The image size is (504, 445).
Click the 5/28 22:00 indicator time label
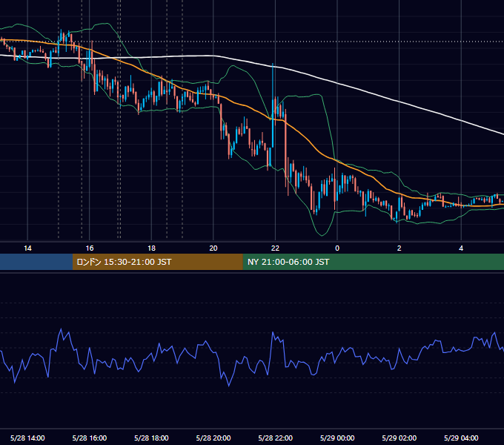point(276,438)
